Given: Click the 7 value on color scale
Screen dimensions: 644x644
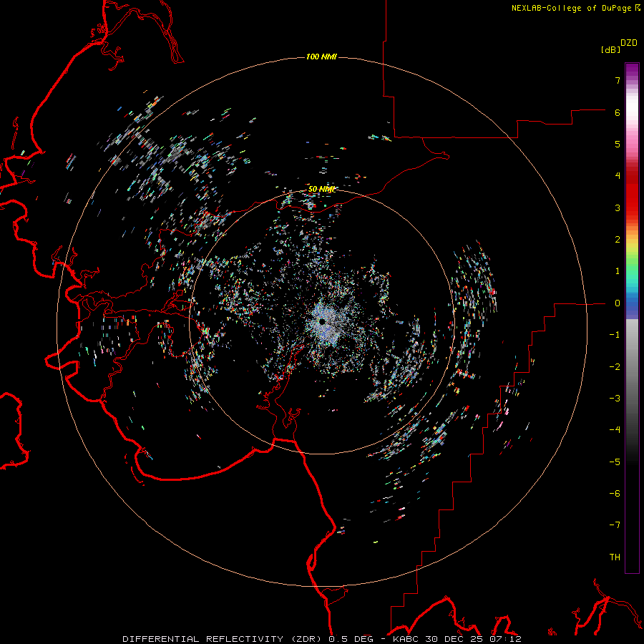Looking at the screenshot, I should (x=617, y=80).
